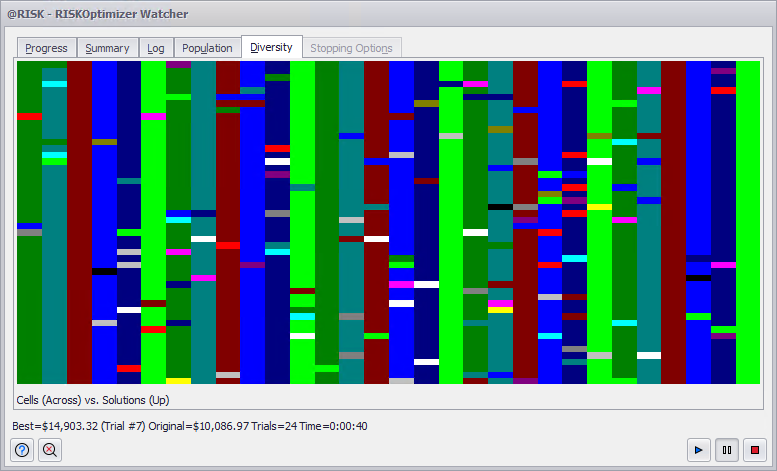Click the greyed-out Stopping Options tab
The width and height of the screenshot is (777, 471).
click(352, 48)
